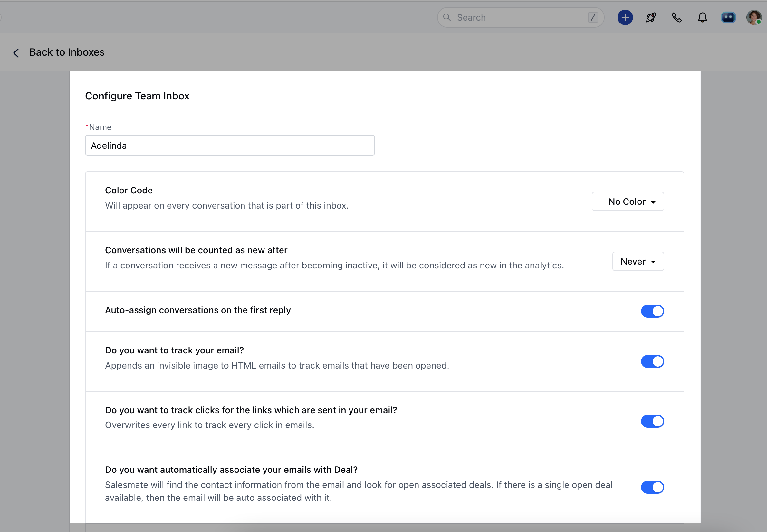This screenshot has height=532, width=767.
Task: Turn off automatic email association with Deal
Action: pos(652,487)
